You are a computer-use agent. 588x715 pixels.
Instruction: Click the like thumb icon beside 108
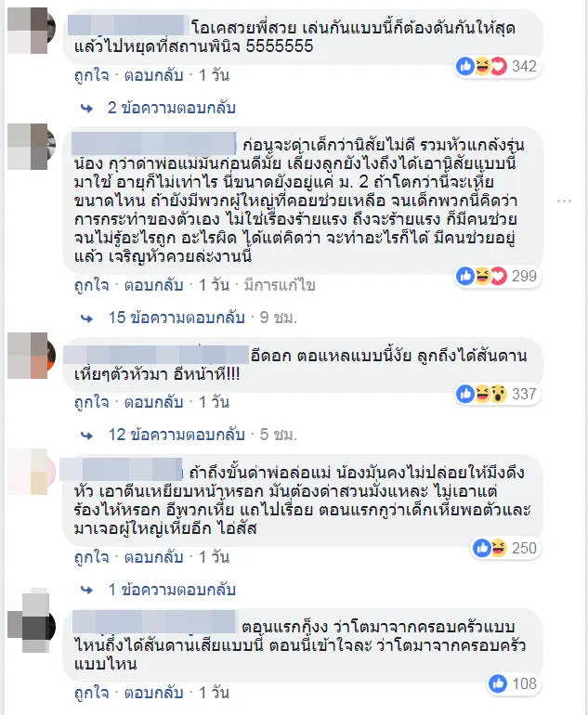[498, 683]
